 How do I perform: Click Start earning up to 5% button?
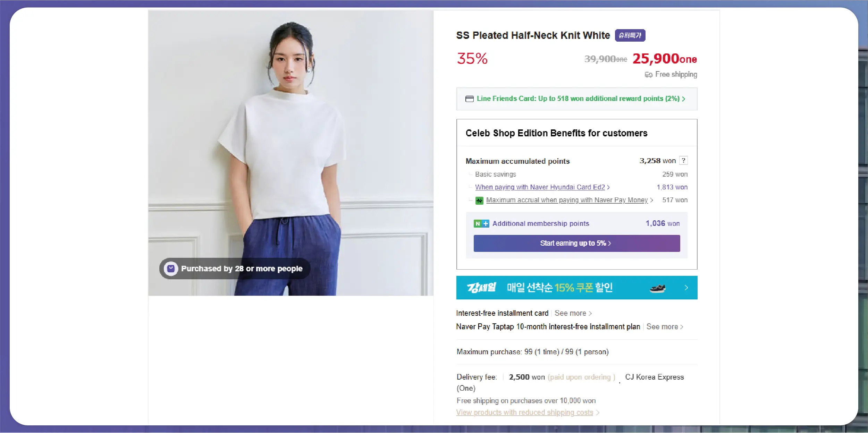[x=576, y=243]
